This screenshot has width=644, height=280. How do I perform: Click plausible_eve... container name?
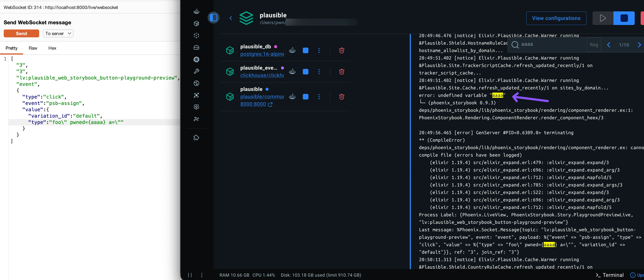tap(259, 68)
